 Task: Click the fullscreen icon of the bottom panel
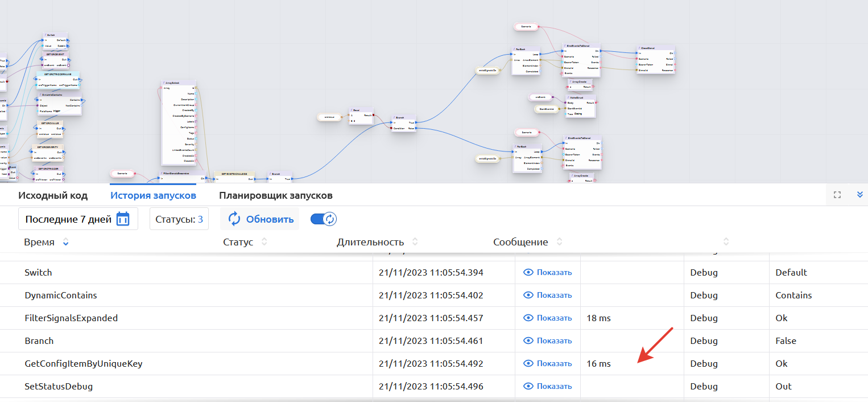837,195
